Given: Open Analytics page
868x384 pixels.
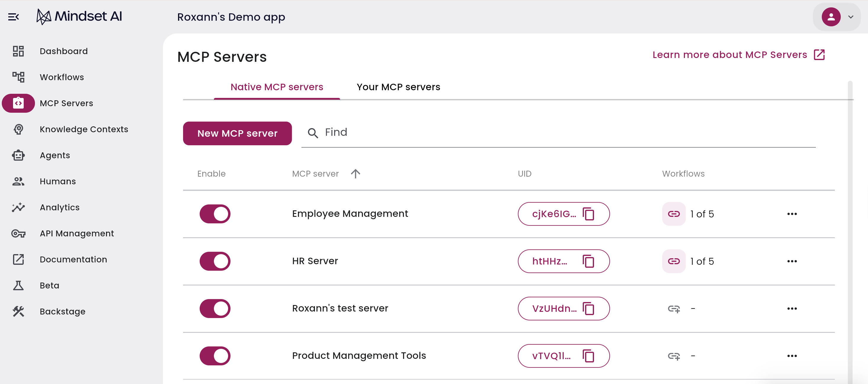Looking at the screenshot, I should (x=59, y=207).
